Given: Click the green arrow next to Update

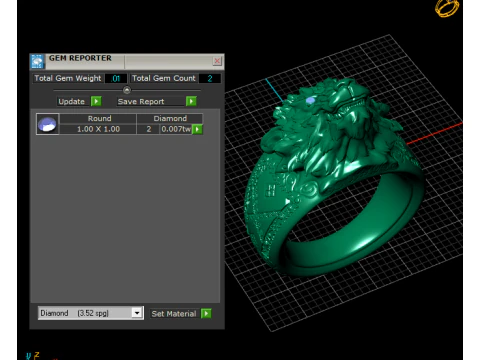Looking at the screenshot, I should coord(96,101).
